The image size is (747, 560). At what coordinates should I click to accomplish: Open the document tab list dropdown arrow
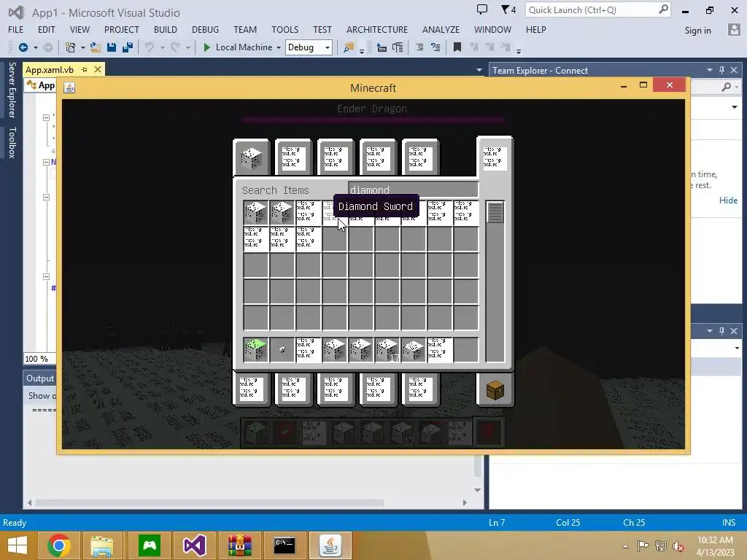(479, 70)
